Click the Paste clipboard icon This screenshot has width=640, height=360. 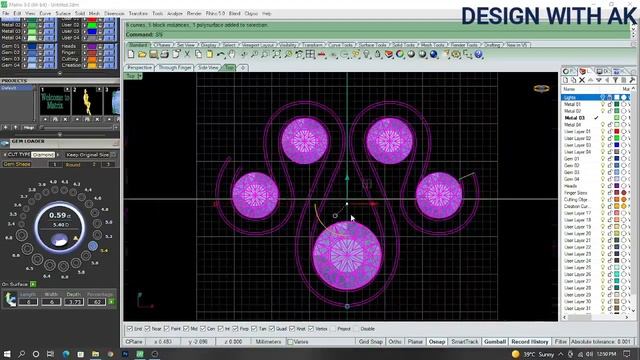pos(209,54)
